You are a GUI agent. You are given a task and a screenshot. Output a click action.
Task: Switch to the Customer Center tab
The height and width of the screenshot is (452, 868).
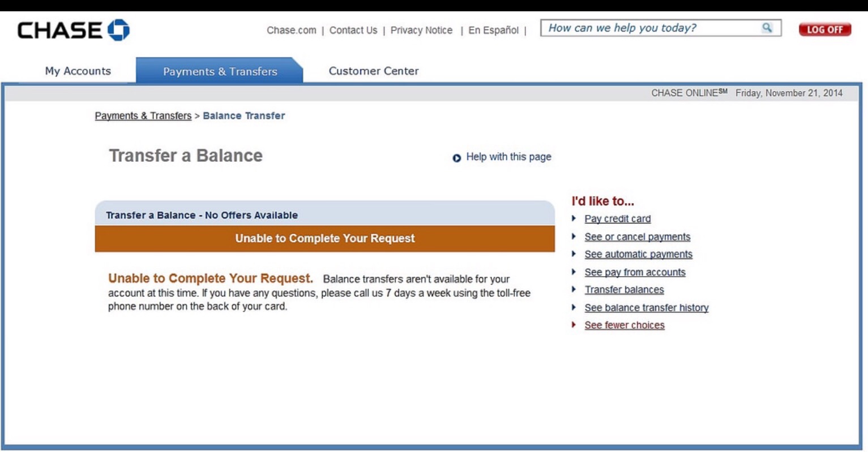[373, 71]
